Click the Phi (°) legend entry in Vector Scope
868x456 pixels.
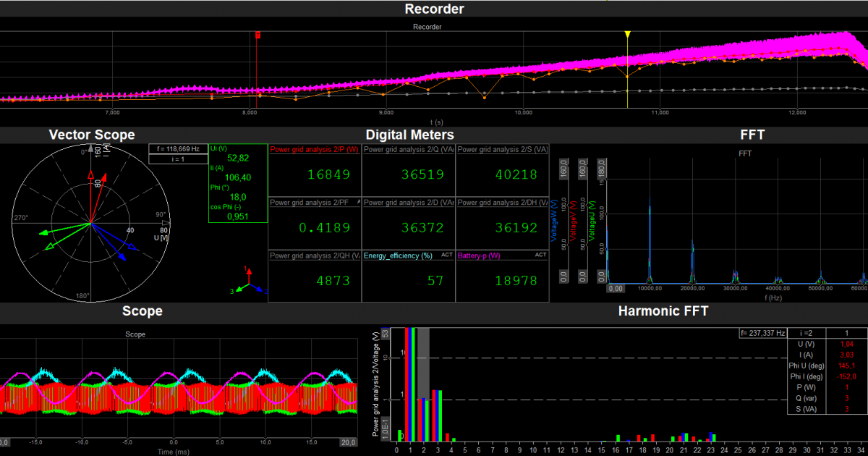[x=219, y=187]
